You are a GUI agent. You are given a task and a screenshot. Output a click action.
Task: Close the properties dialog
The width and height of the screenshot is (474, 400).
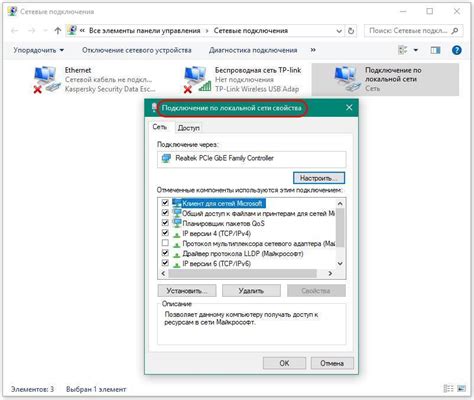(x=349, y=108)
